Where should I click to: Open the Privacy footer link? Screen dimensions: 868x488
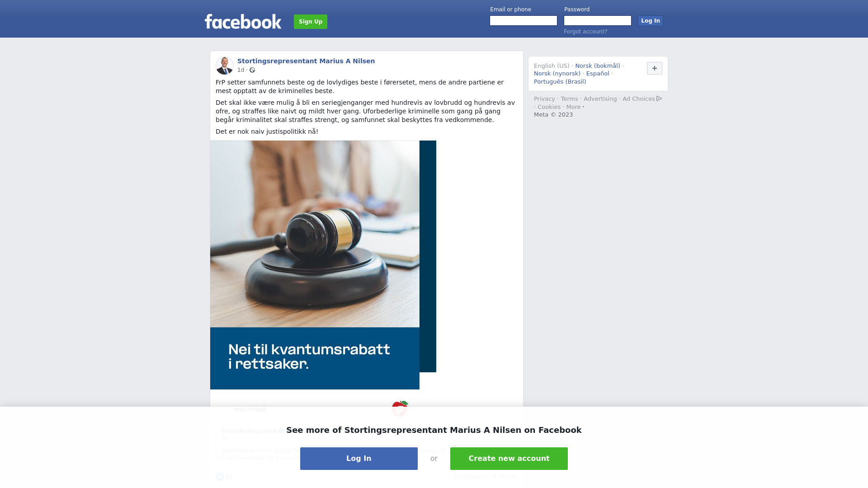(x=544, y=99)
